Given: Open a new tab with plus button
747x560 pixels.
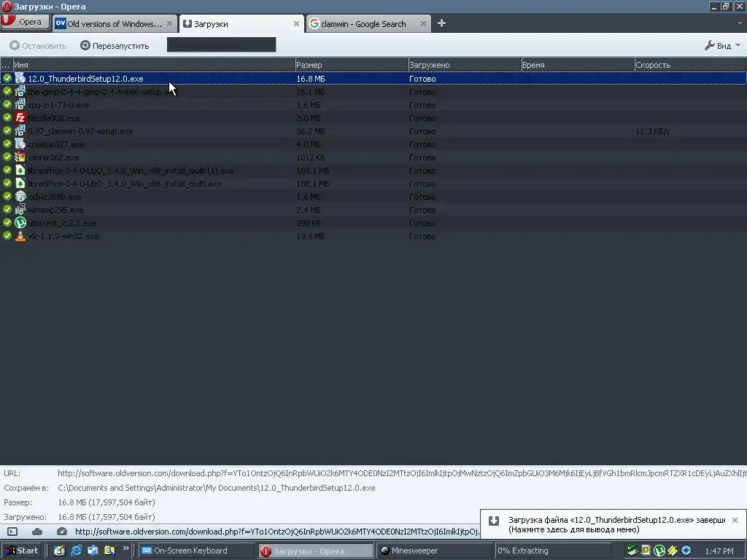Looking at the screenshot, I should click(441, 23).
